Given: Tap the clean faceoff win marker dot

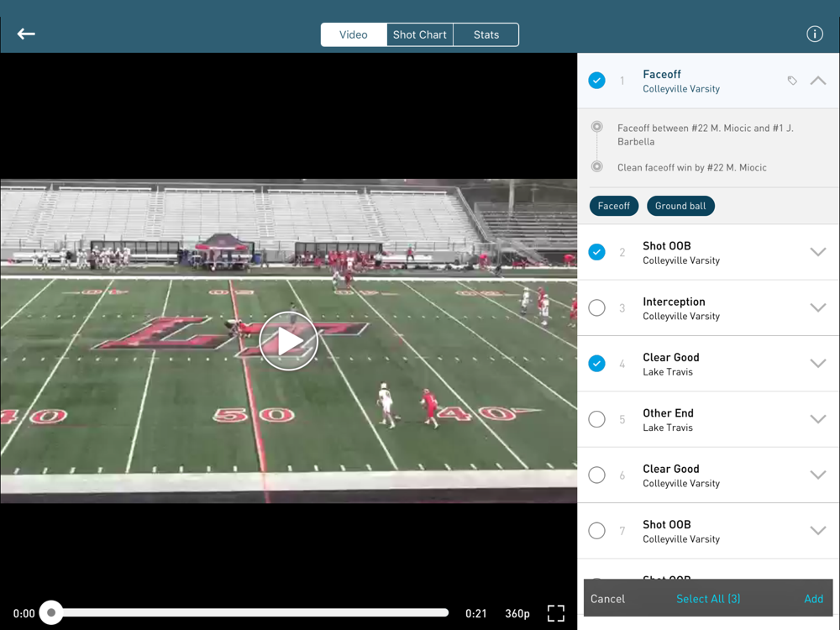Looking at the screenshot, I should (596, 166).
